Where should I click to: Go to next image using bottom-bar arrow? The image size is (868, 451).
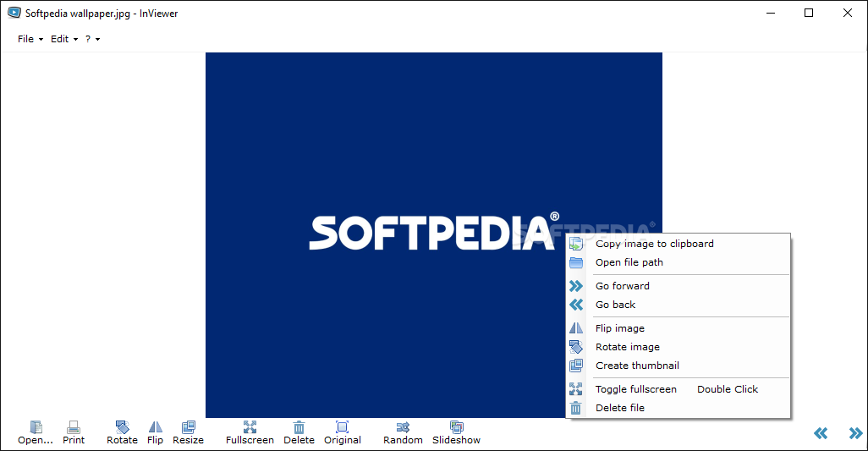pos(856,432)
